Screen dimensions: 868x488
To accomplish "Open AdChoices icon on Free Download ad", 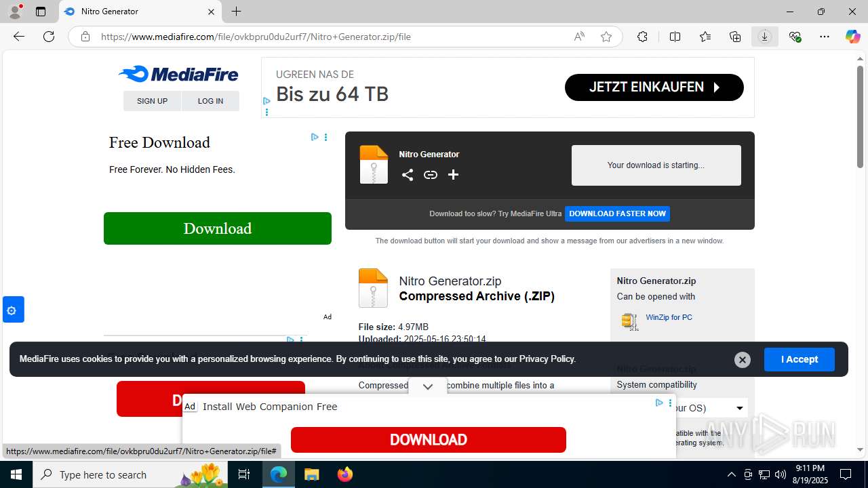I will tap(315, 137).
